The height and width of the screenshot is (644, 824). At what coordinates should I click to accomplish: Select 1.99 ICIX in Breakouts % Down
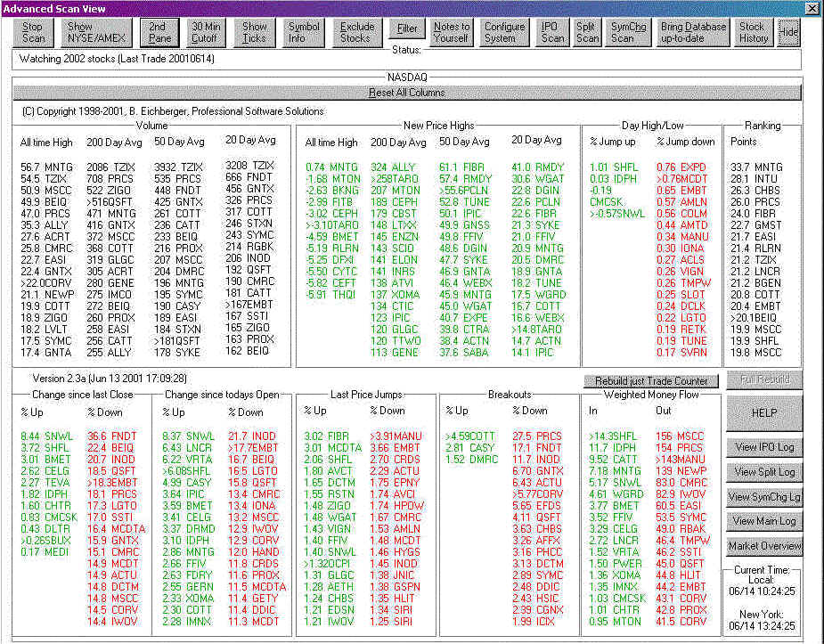tap(534, 621)
